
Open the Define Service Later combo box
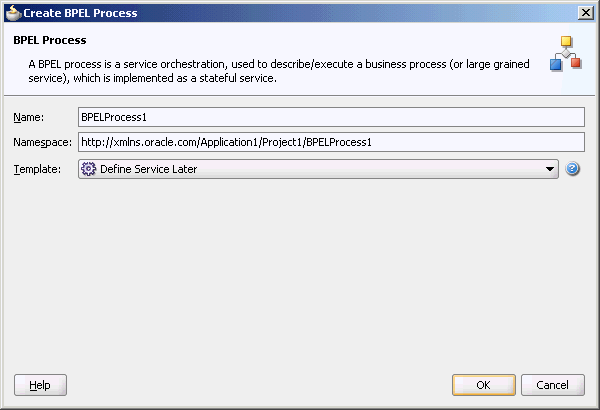318,169
